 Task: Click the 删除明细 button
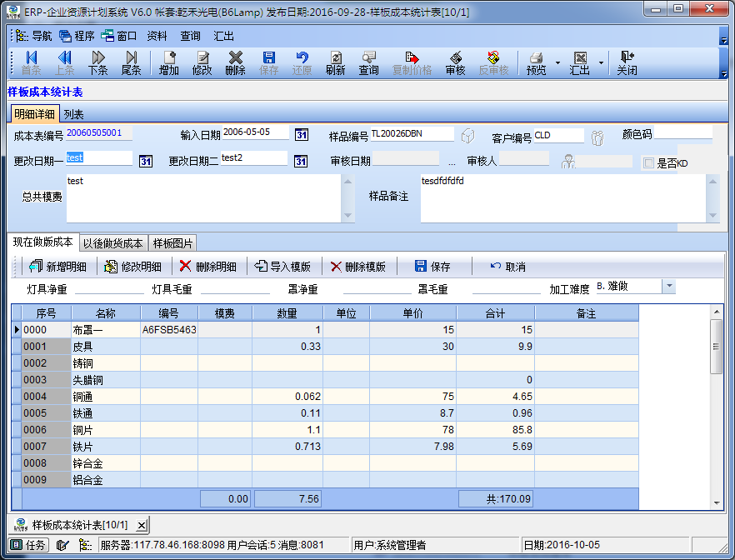coord(207,267)
